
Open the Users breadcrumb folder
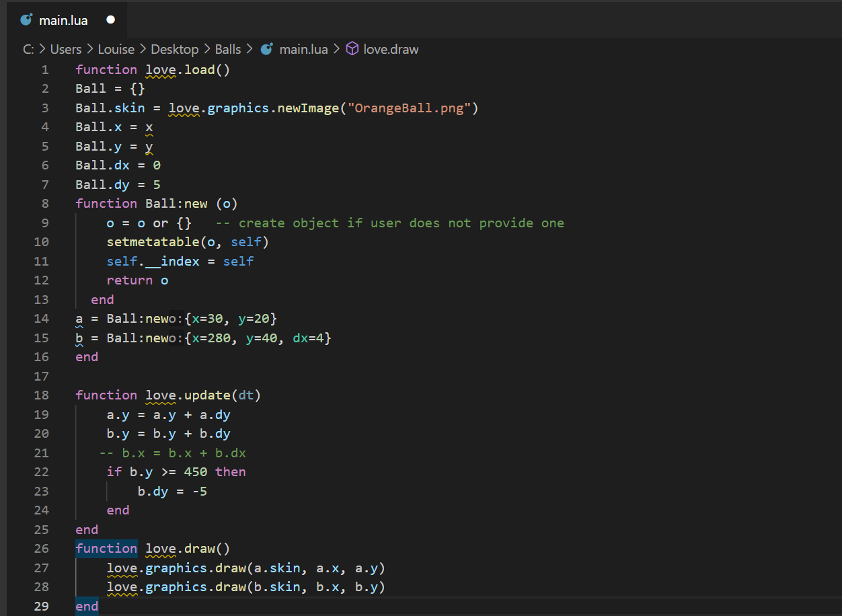(x=66, y=49)
